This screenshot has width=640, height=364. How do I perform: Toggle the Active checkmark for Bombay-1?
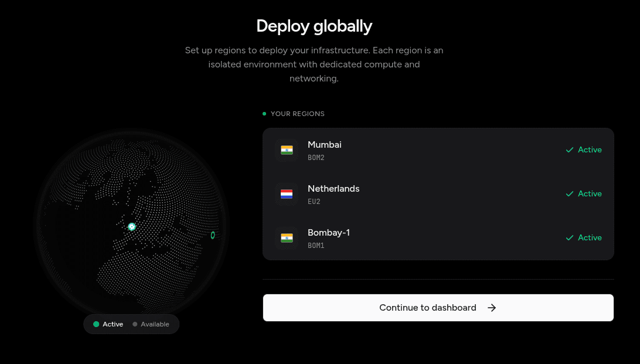pyautogui.click(x=569, y=238)
